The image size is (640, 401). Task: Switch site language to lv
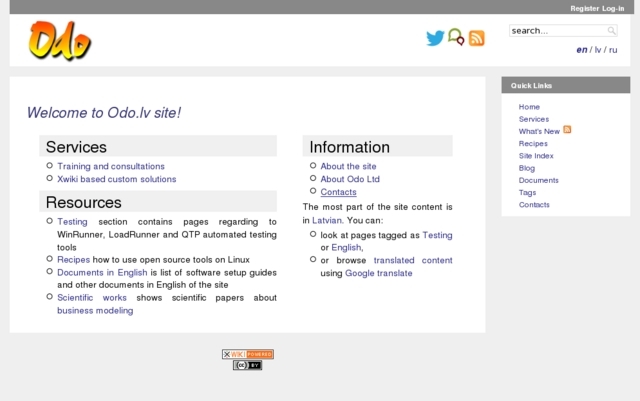(x=597, y=50)
